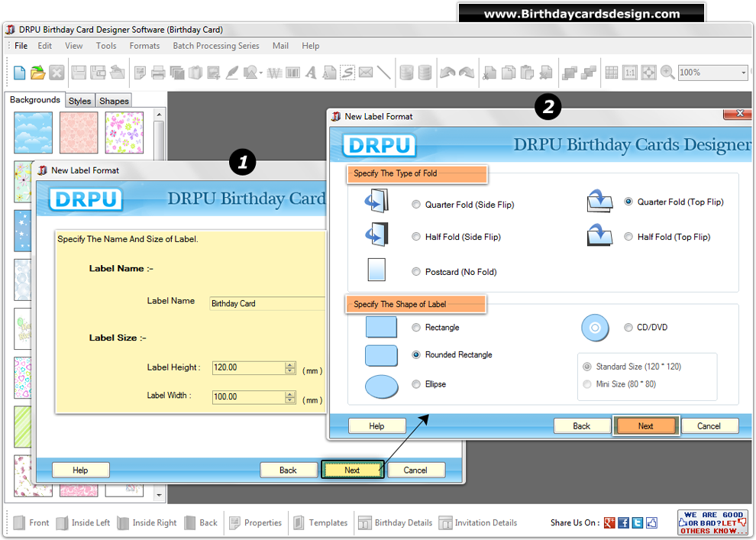The image size is (756, 540).
Task: Select the pink hearts background thumbnail
Action: 79,133
